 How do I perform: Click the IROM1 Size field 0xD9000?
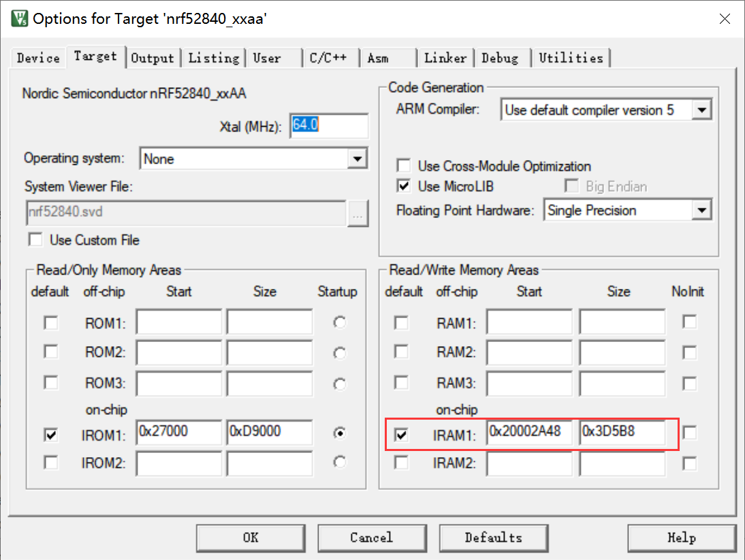pos(270,432)
